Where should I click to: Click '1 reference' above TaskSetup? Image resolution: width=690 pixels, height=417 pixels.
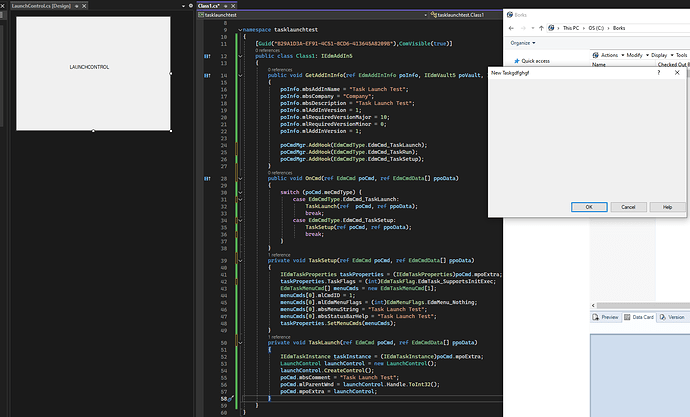[x=279, y=255]
